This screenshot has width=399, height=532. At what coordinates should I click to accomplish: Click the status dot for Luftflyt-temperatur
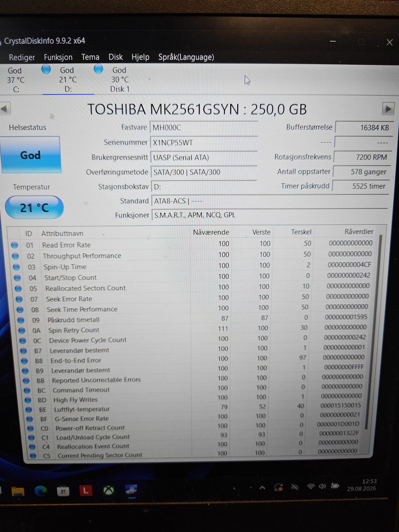pyautogui.click(x=29, y=409)
